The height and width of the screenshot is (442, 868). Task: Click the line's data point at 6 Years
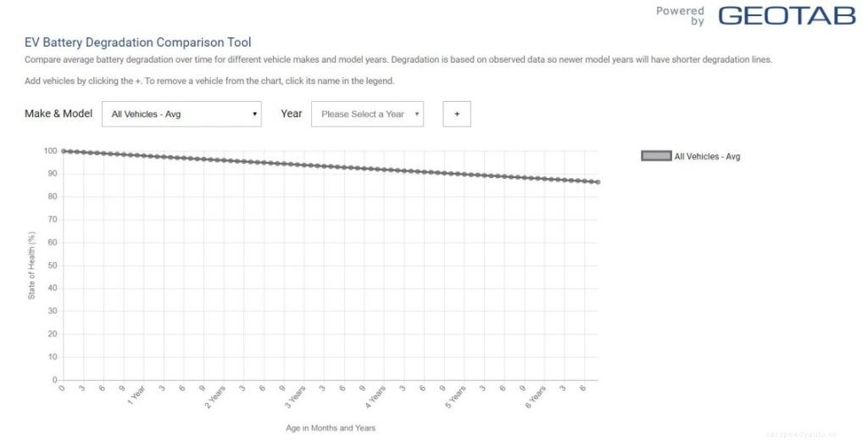pyautogui.click(x=544, y=178)
